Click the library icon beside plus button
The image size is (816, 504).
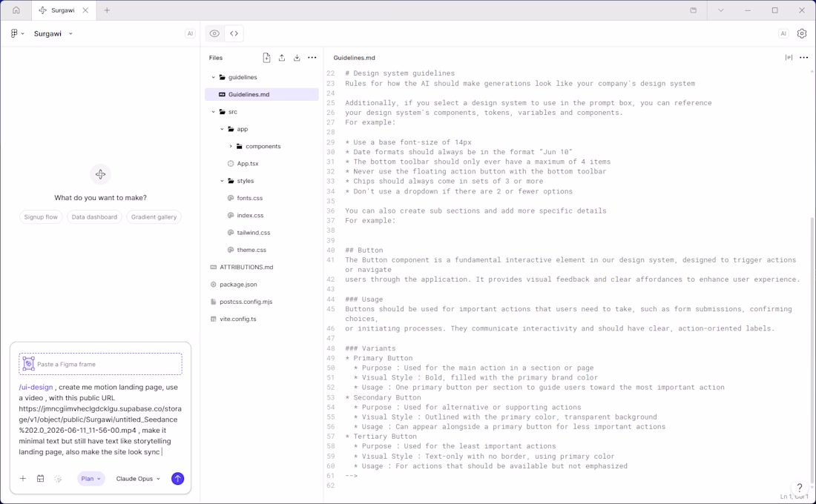(41, 479)
